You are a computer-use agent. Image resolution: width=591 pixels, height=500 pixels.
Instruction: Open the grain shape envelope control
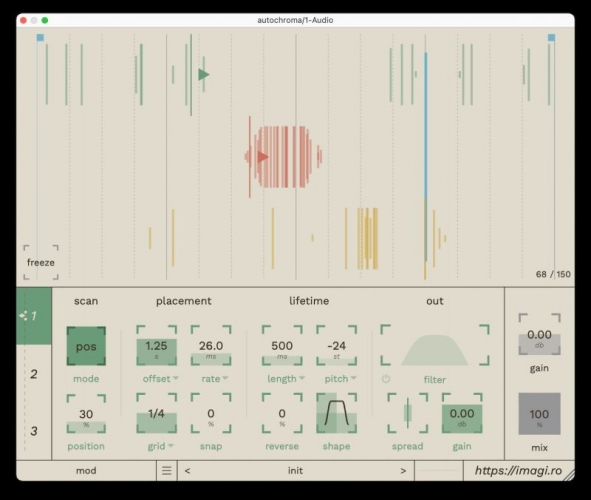[337, 413]
